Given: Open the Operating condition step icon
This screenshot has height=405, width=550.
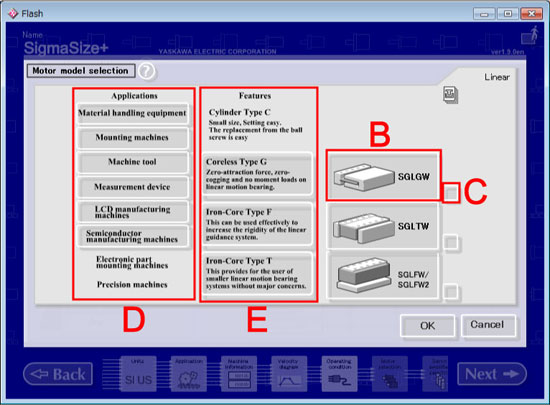Looking at the screenshot, I should click(340, 374).
